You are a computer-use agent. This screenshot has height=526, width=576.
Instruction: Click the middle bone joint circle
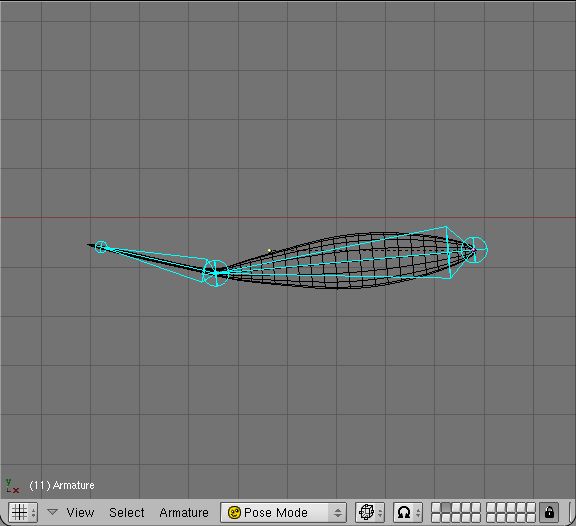click(216, 273)
